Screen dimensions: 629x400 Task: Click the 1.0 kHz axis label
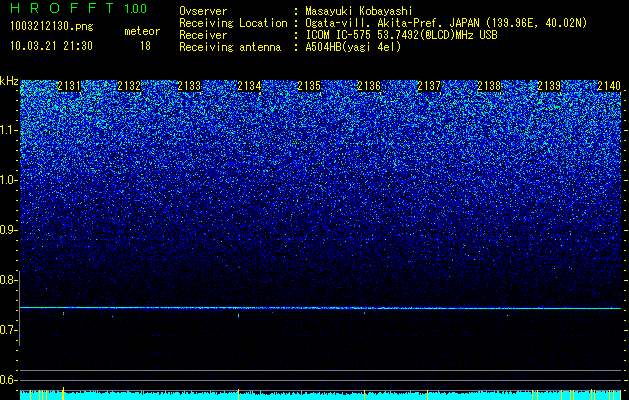coord(8,181)
